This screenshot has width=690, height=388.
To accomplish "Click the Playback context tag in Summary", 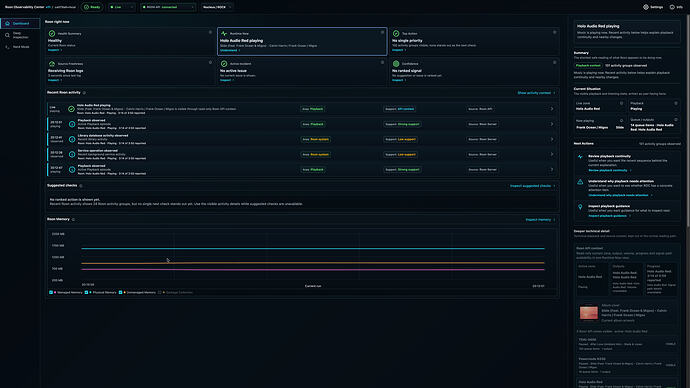I will click(588, 66).
